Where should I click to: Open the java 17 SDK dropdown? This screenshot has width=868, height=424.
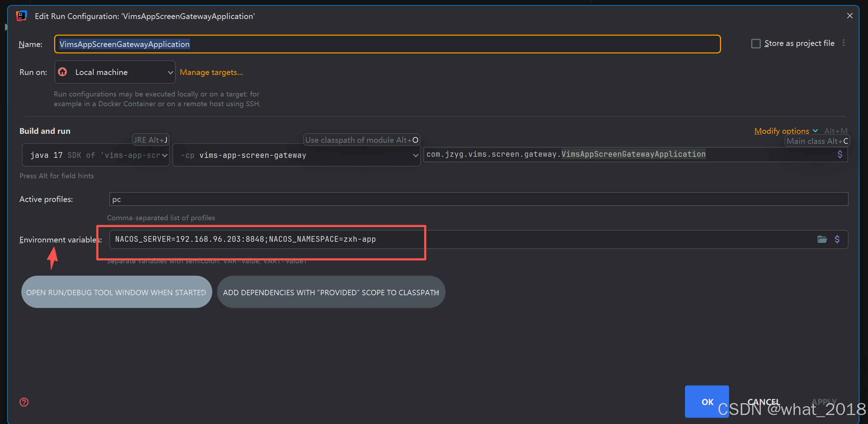165,155
